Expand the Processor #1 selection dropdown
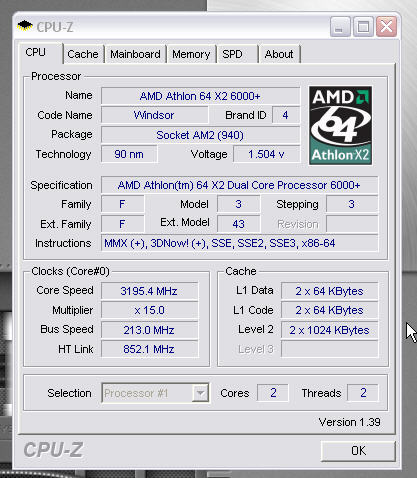The height and width of the screenshot is (478, 417). coord(200,393)
